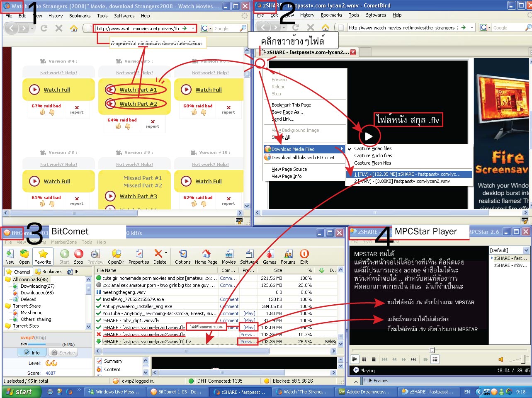Click the square Stop button in MPCStar
The width and height of the screenshot is (532, 398).
click(x=374, y=359)
